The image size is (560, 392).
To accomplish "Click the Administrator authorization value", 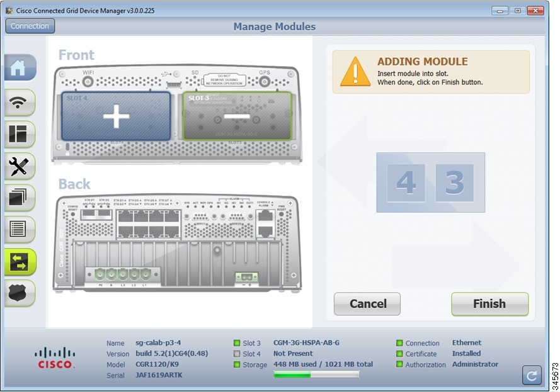I will coord(475,364).
